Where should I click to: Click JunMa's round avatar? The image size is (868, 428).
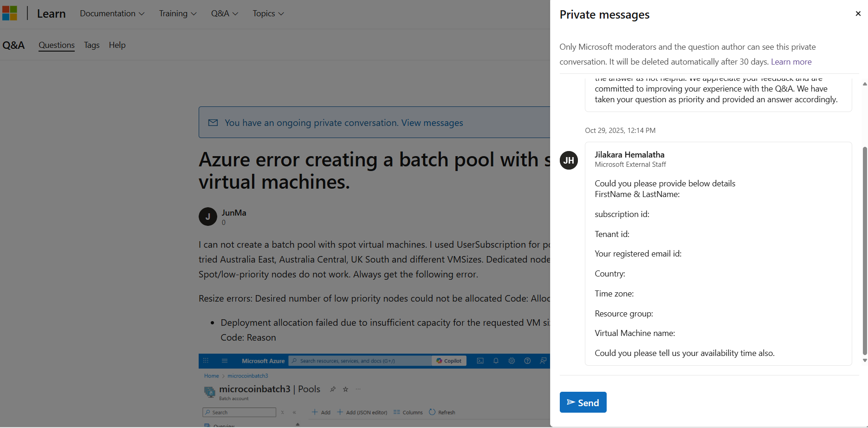pos(208,217)
